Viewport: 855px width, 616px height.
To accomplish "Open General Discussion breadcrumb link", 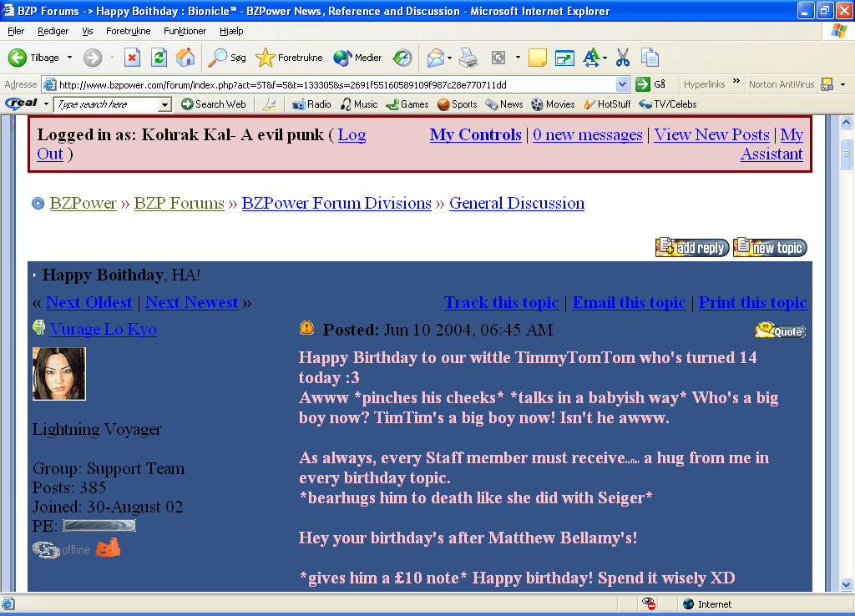I will click(x=517, y=204).
